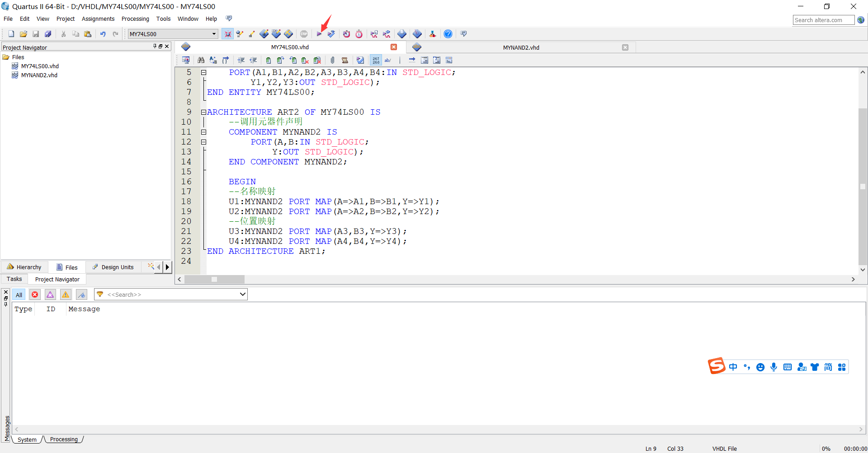The image size is (868, 453).
Task: Increase indent of selected code lines
Action: pos(241,60)
